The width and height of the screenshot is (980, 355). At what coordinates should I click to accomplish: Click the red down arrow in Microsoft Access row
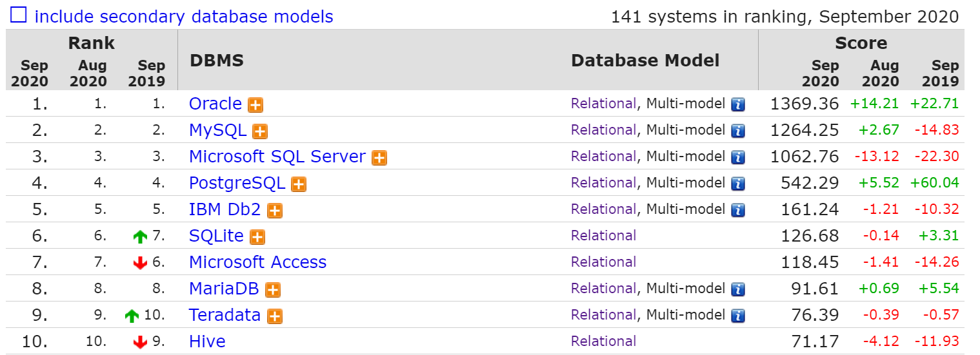[140, 264]
